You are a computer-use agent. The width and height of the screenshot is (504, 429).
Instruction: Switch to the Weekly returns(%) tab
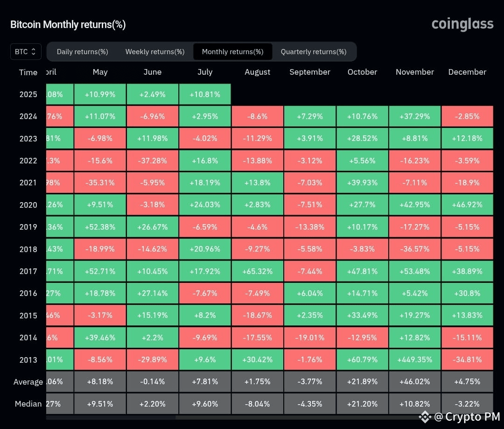[x=154, y=51]
